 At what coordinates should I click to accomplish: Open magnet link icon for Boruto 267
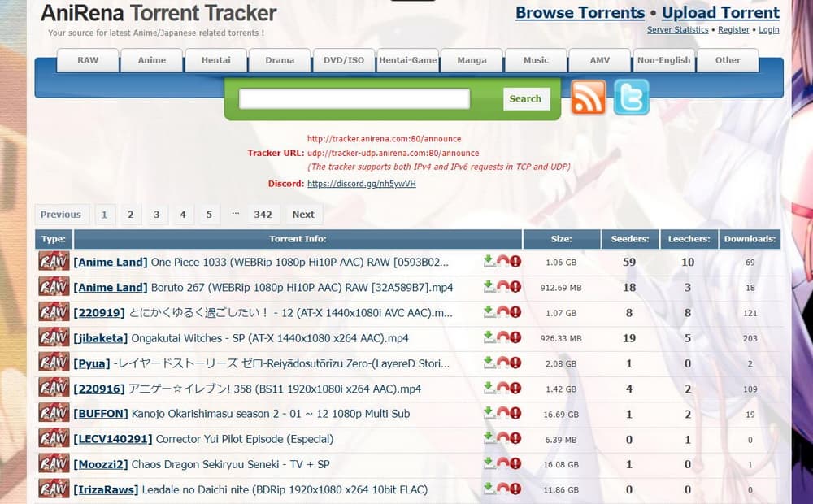point(502,285)
